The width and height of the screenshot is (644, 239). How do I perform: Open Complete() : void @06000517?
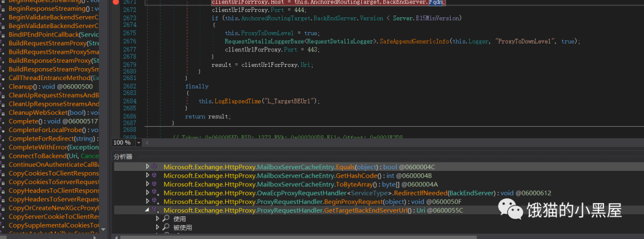pos(54,121)
